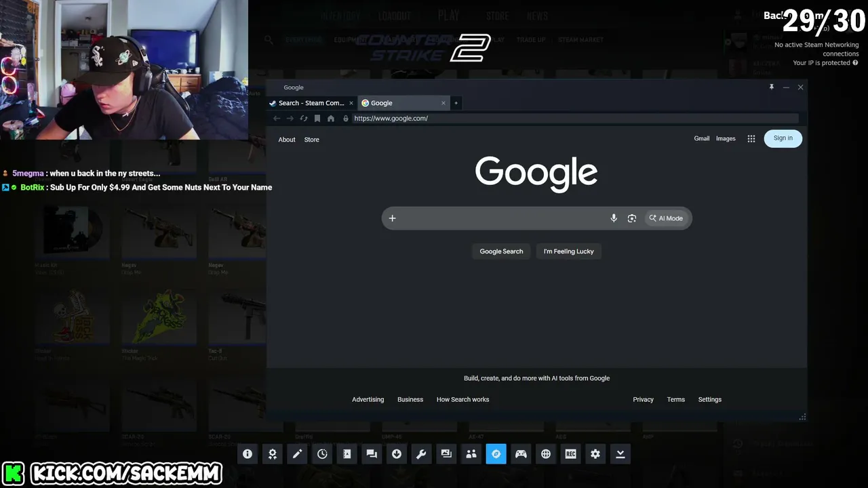868x488 pixels.
Task: Click the I'm Feeling Lucky button
Action: click(568, 251)
